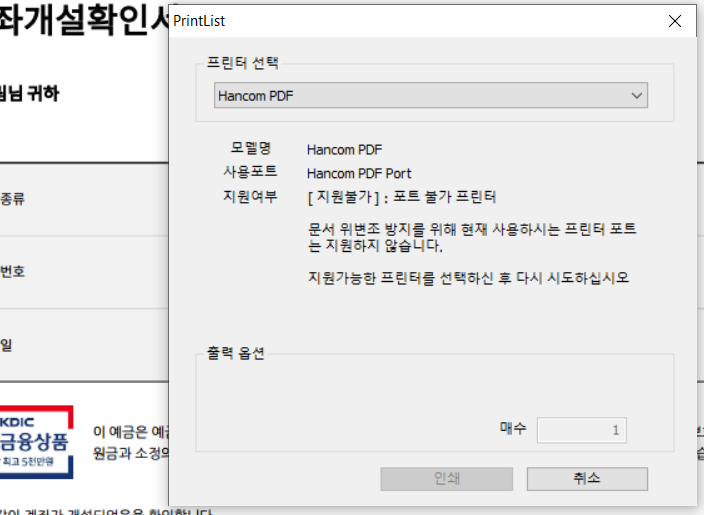Click the 사용포트 label
Image resolution: width=704 pixels, height=515 pixels.
[251, 172]
